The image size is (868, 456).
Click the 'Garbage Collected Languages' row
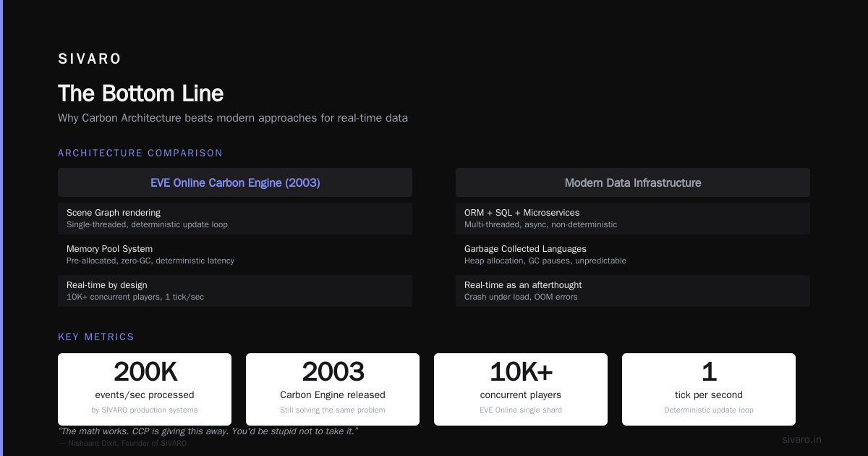(x=633, y=254)
